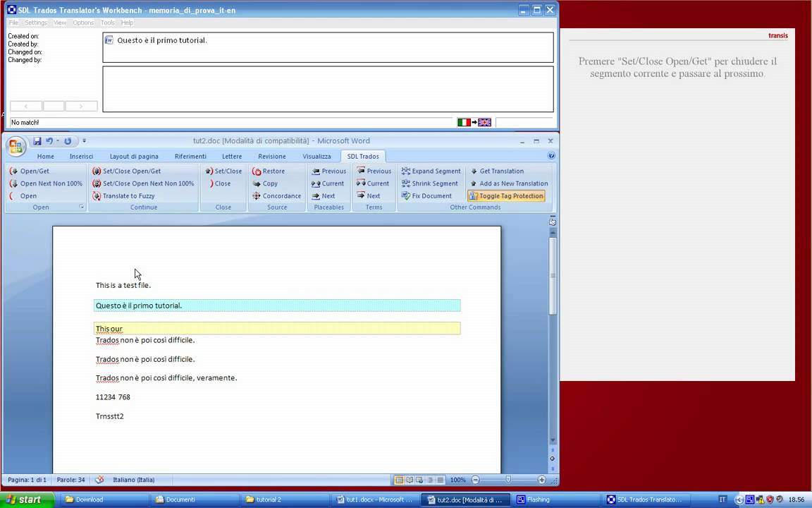The image size is (812, 508).
Task: Click Shrink Segment command
Action: point(430,183)
